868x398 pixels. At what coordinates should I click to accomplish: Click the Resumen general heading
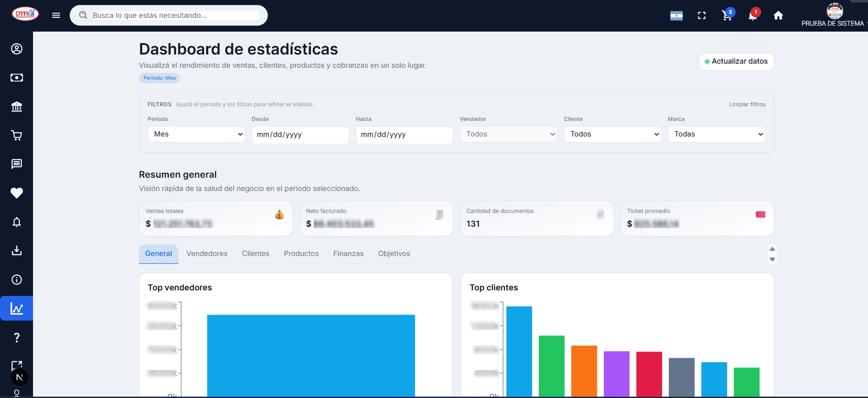[178, 174]
